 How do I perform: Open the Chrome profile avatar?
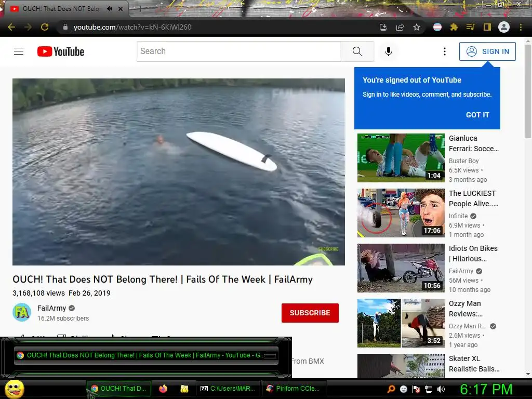[x=504, y=27]
